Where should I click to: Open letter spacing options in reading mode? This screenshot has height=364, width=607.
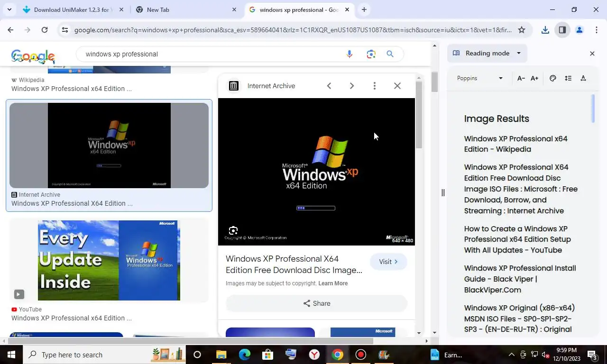[583, 78]
